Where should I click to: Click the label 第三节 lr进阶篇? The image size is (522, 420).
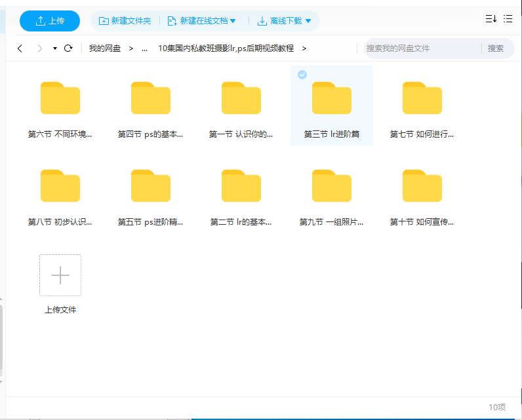332,134
